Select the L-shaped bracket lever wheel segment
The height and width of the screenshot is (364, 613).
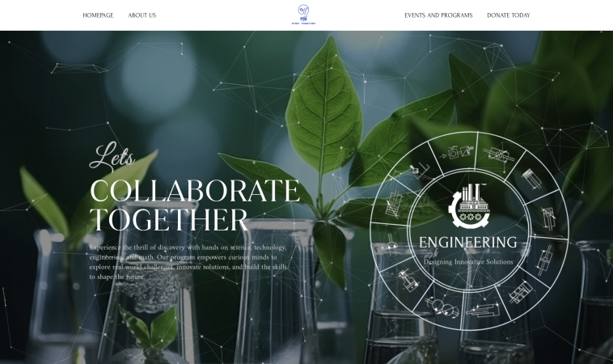coord(419,171)
